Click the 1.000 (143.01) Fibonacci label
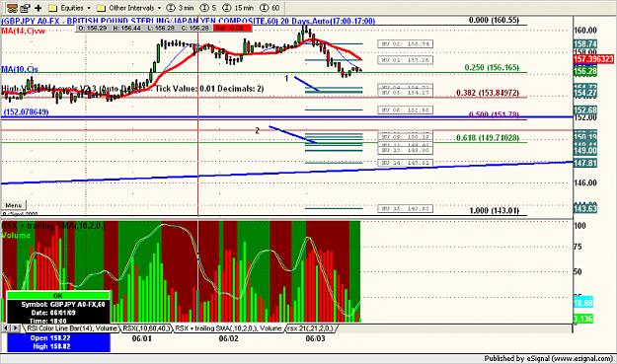Viewport: 617px width, 364px height. point(494,211)
